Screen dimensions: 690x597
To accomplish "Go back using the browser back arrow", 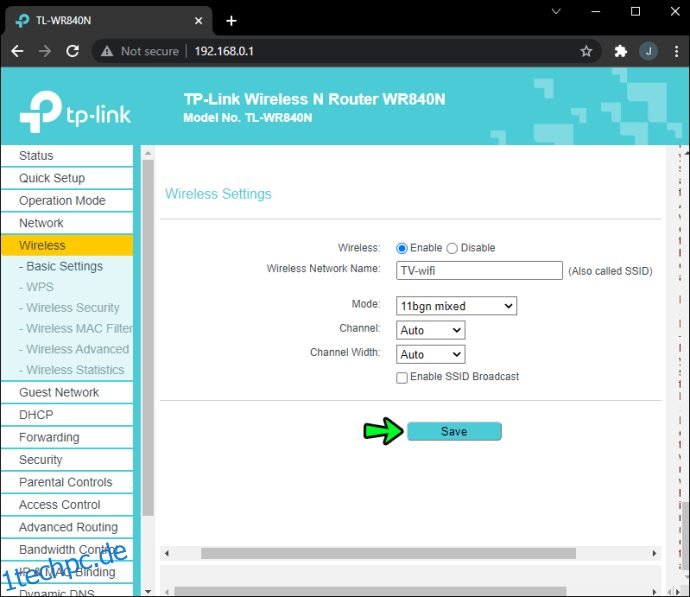I will point(17,51).
